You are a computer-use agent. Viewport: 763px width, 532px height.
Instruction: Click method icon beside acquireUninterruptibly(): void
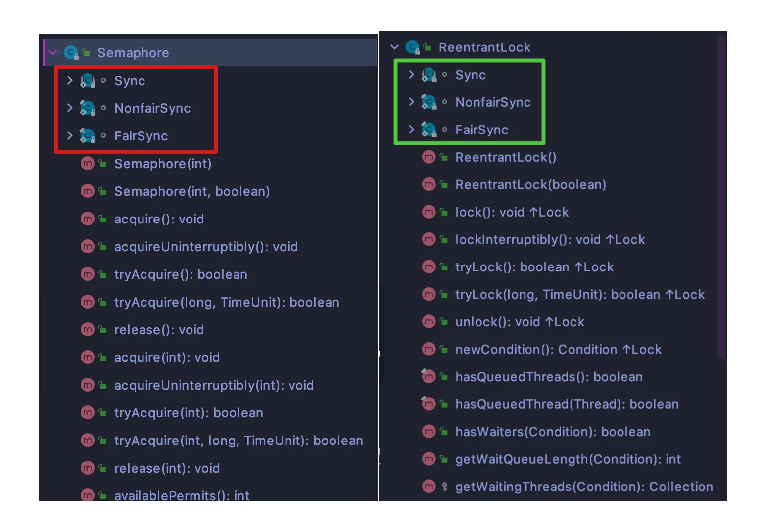click(x=88, y=246)
